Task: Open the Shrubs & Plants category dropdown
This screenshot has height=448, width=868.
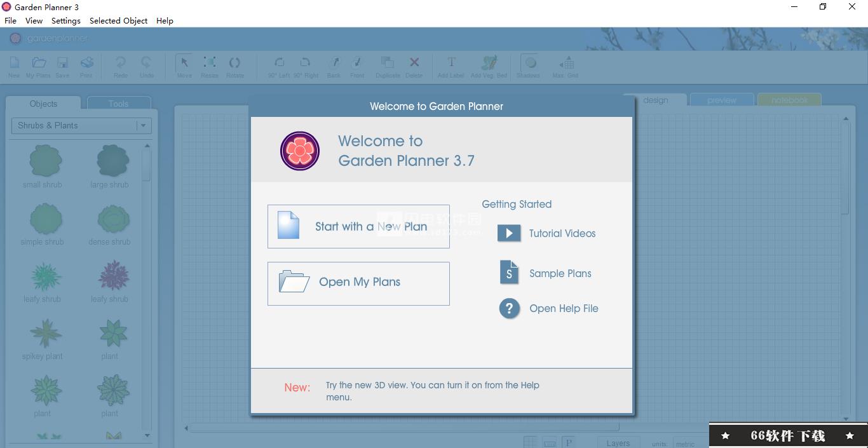Action: [81, 125]
